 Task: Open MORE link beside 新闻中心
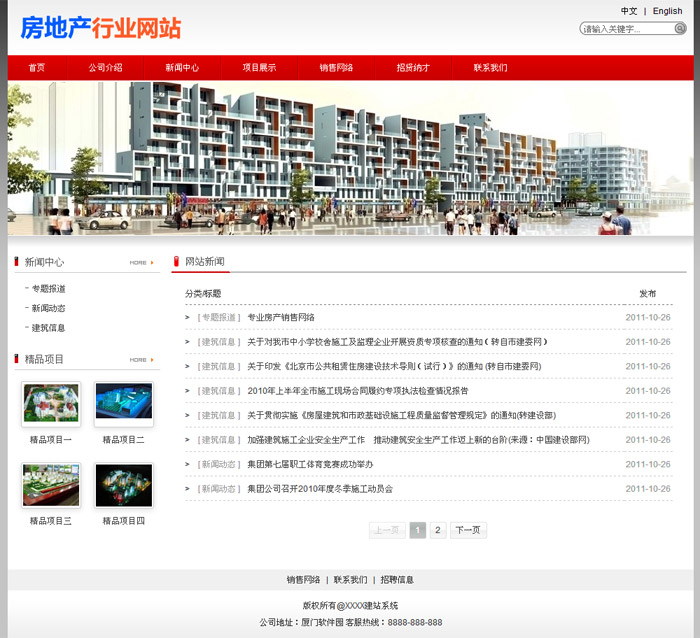point(141,263)
